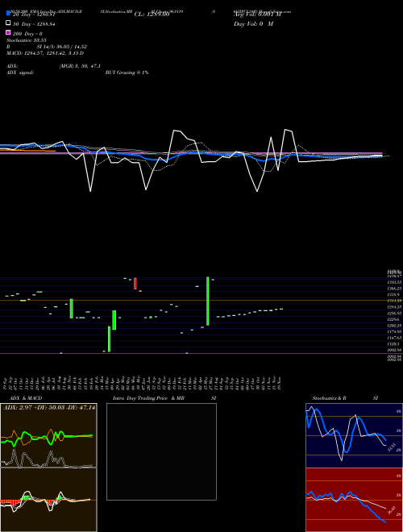The height and width of the screenshot is (532, 403).
Task: Click the 'MACD: 1284.57, 1281.42, 3.15 D' readout
Action: (x=45, y=53)
